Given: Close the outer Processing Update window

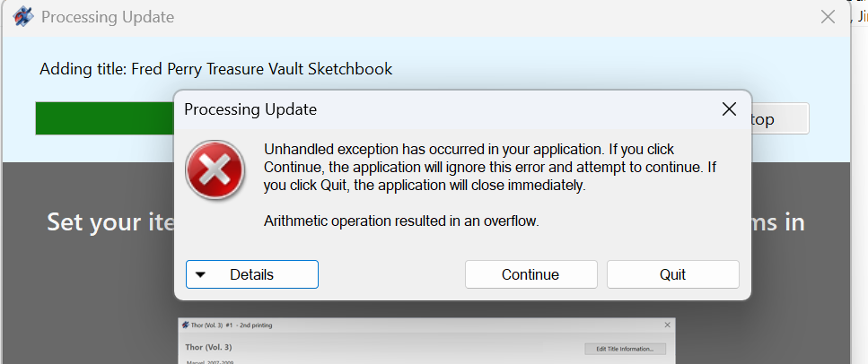Looking at the screenshot, I should (x=828, y=17).
